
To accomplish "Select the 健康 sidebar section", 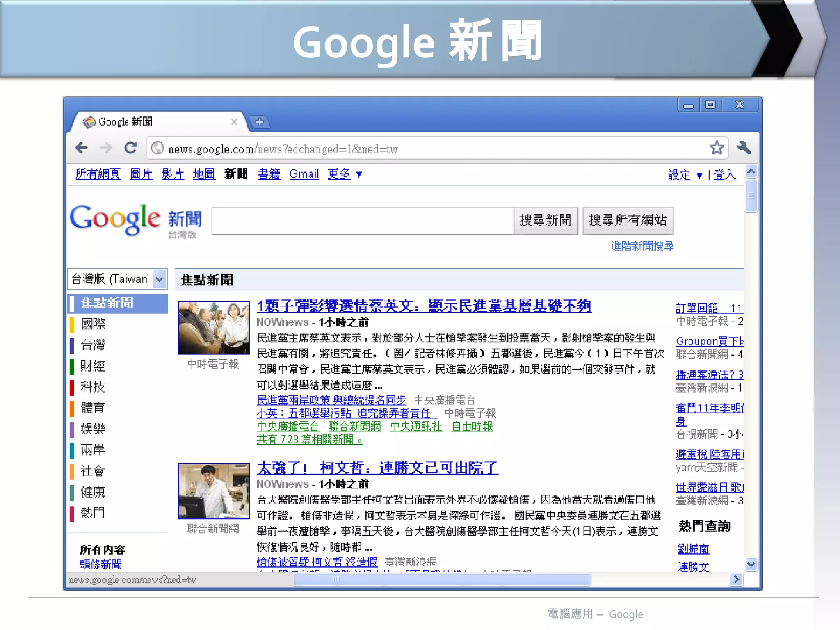I will tap(93, 492).
